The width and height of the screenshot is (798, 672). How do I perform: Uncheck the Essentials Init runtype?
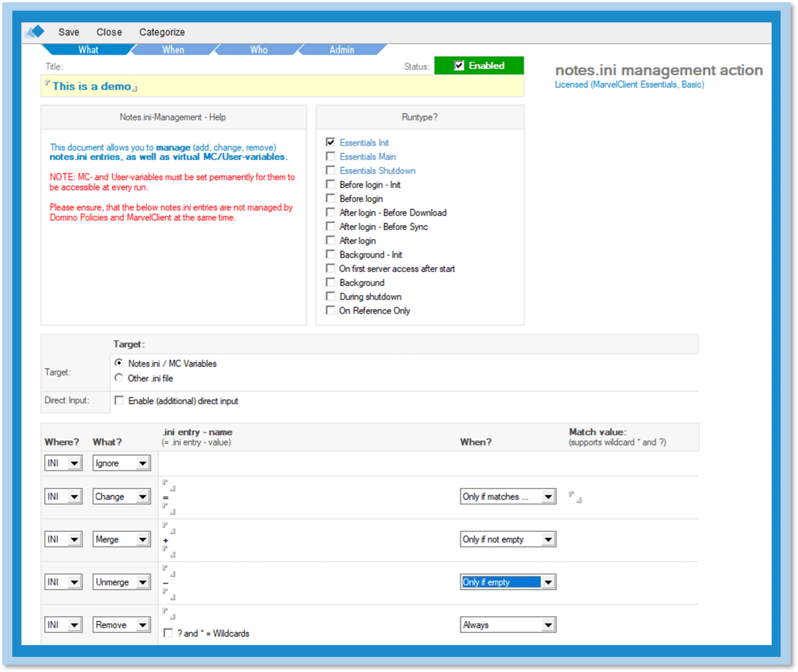(x=331, y=142)
